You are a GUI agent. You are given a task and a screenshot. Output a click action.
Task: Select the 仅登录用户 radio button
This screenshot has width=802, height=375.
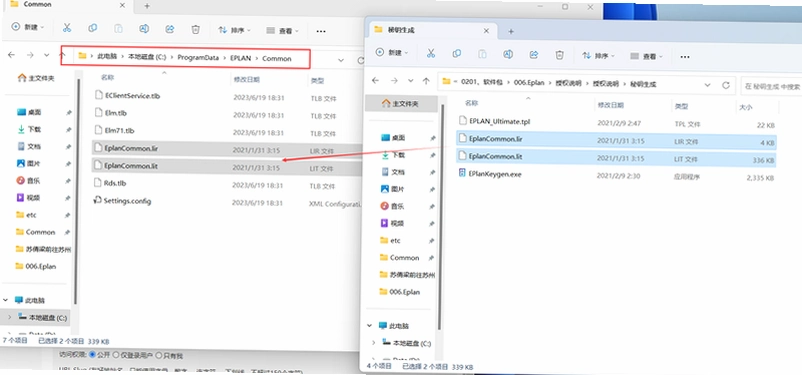(116, 355)
